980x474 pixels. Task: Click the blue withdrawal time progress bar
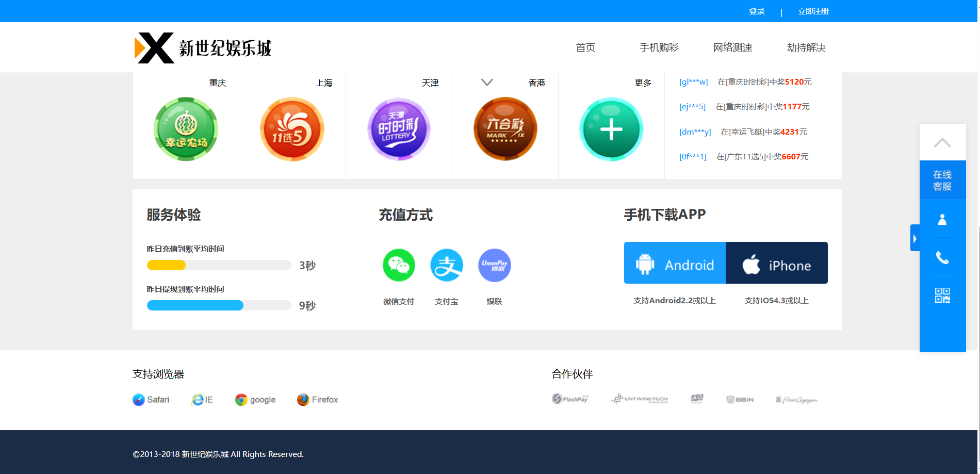195,305
